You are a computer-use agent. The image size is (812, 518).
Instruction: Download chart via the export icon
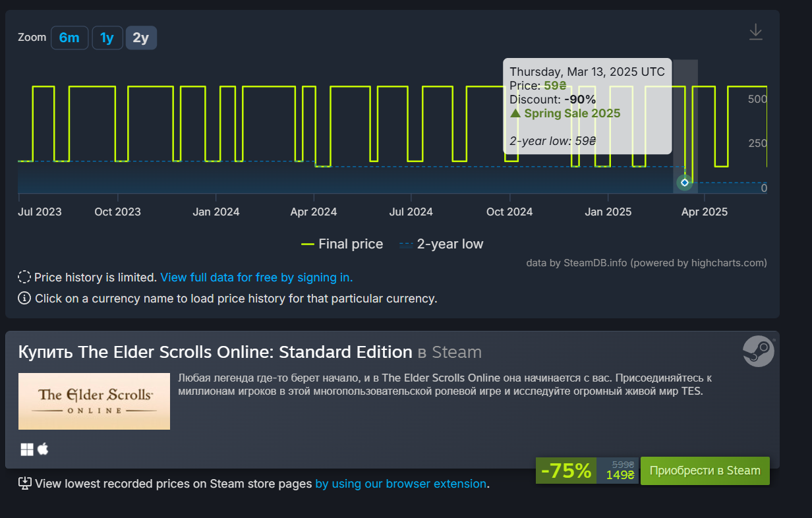pyautogui.click(x=755, y=32)
